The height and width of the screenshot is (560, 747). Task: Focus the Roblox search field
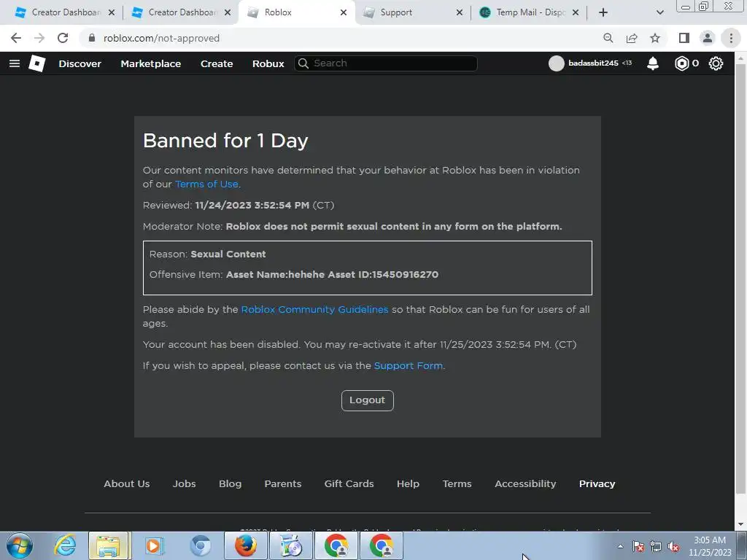coord(386,63)
